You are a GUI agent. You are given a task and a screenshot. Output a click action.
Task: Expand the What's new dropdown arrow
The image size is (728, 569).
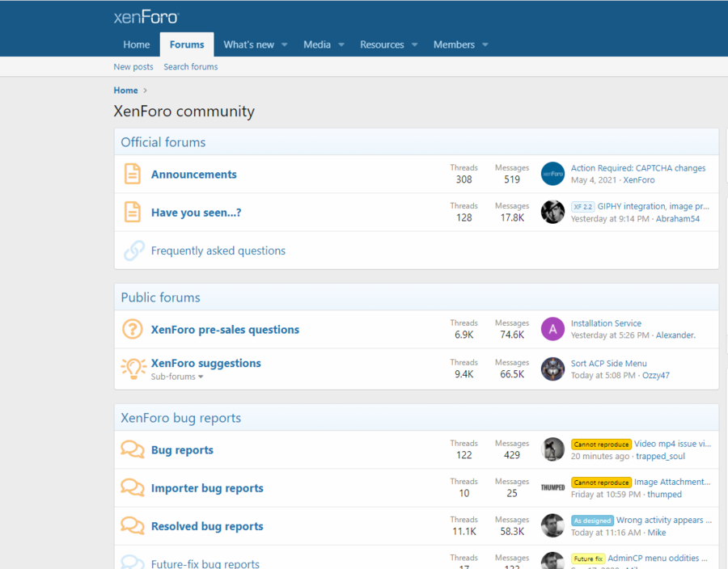[x=285, y=45]
